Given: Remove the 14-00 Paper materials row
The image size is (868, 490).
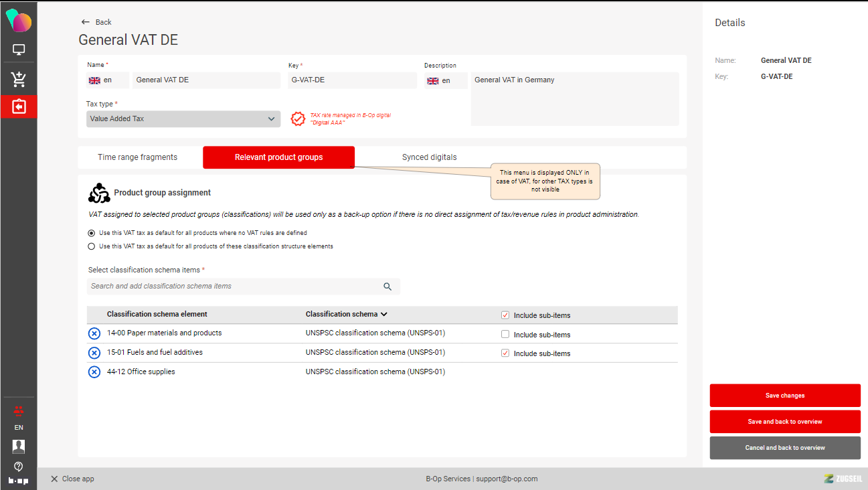Looking at the screenshot, I should coord(94,333).
